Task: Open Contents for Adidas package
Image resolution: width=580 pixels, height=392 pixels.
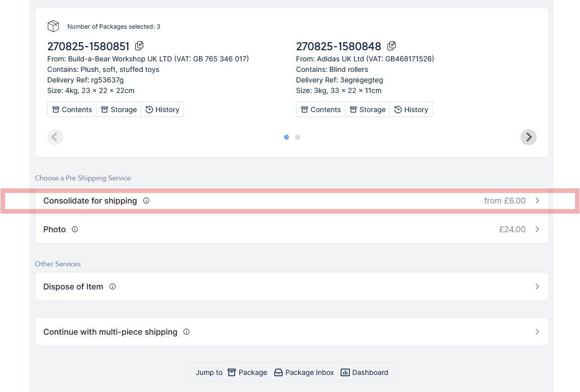Action: [x=321, y=110]
